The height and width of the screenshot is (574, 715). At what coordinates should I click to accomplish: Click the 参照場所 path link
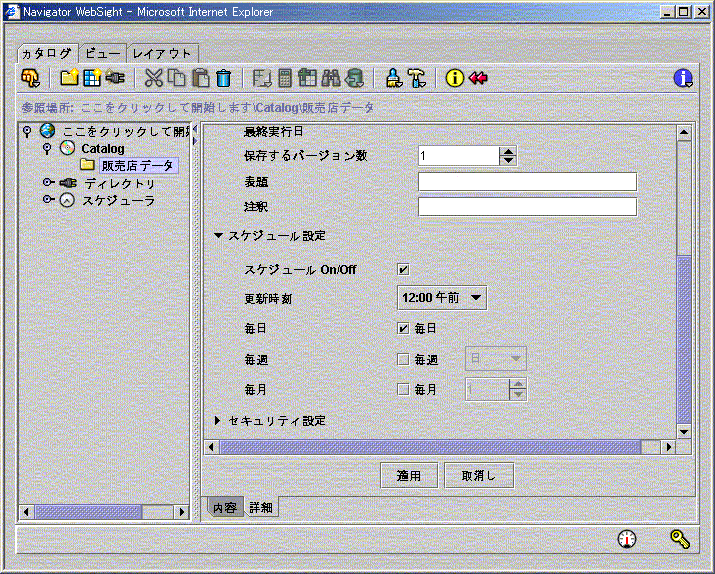(x=197, y=108)
